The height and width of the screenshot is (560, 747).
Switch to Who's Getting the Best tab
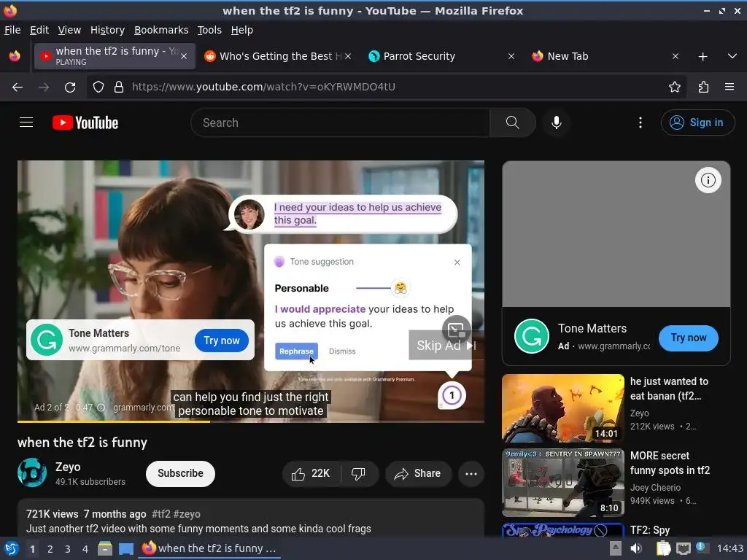click(278, 56)
